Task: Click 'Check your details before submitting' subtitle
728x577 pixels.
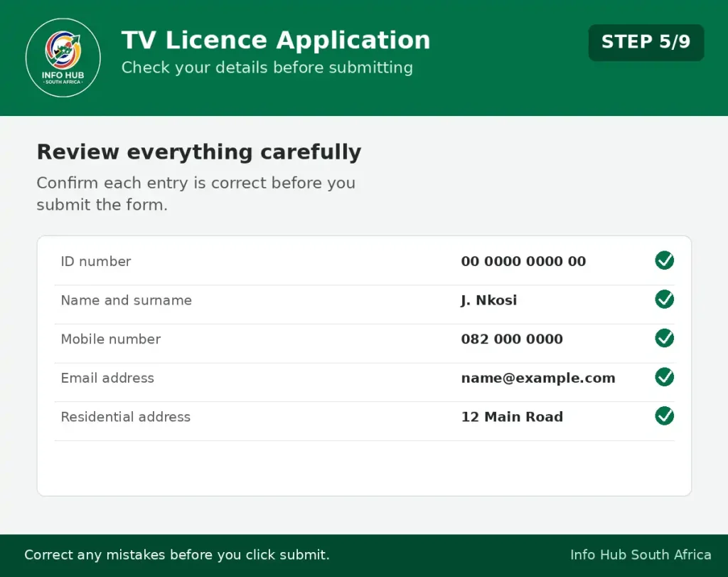Action: tap(267, 68)
